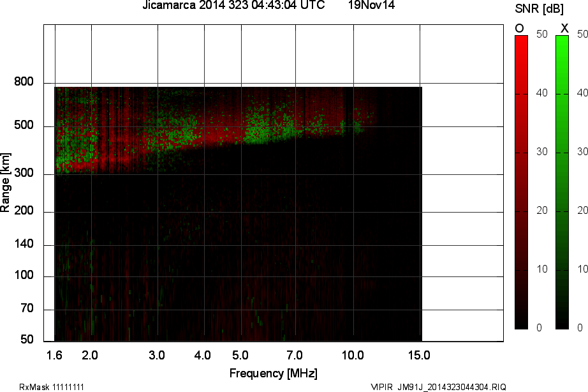588x392 pixels.
Task: Click the green X-mode SNR color bar
Action: (562, 182)
